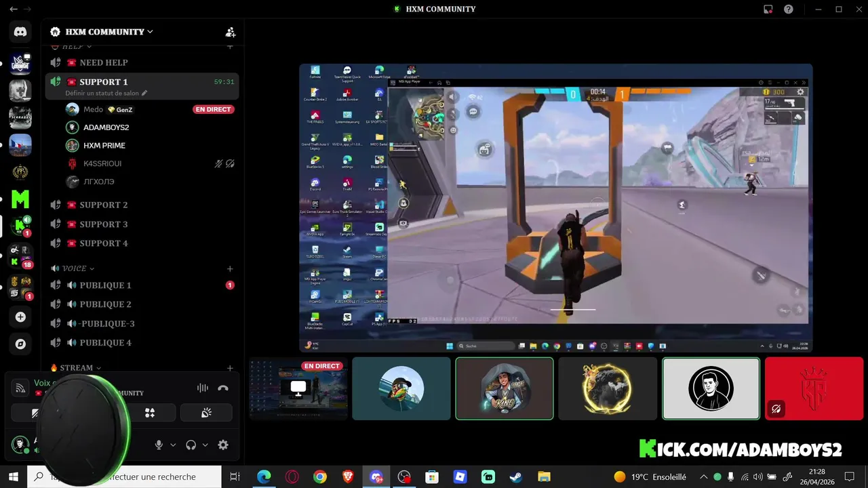Screen dimensions: 868x488
Task: Open the green M server icon
Action: [x=20, y=199]
